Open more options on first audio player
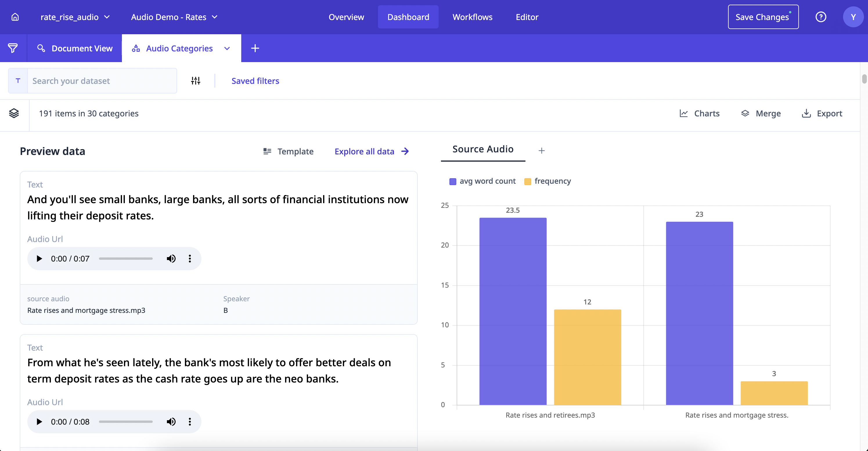The height and width of the screenshot is (451, 868). coord(190,259)
